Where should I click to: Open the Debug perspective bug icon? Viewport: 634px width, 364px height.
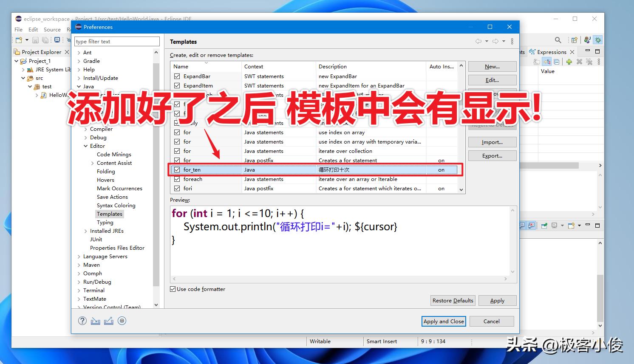(598, 40)
